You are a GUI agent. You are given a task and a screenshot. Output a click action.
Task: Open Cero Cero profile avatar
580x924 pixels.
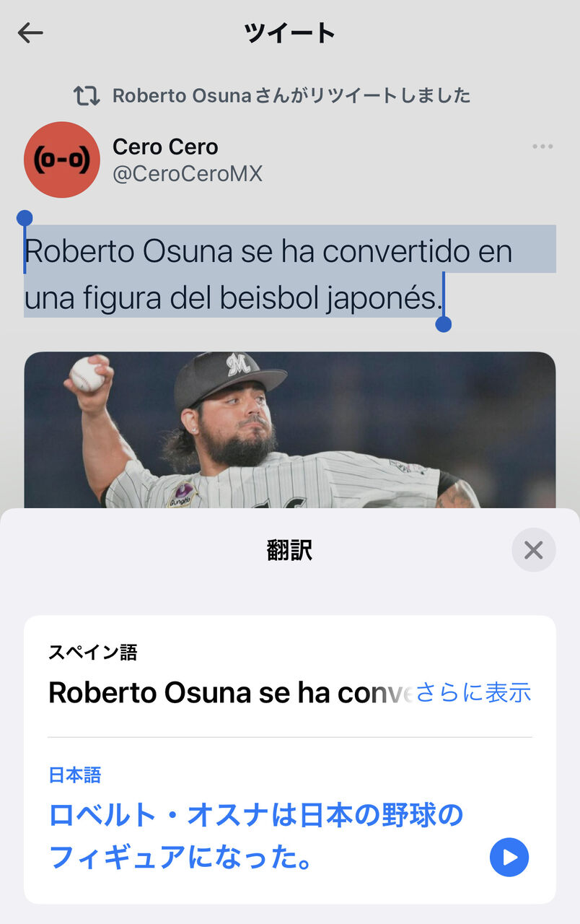point(62,160)
